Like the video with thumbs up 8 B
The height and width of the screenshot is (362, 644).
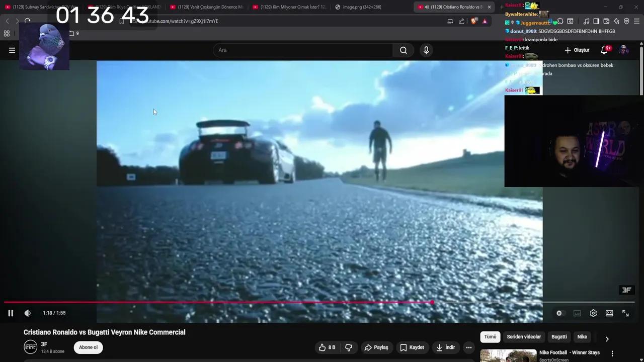[x=327, y=347]
